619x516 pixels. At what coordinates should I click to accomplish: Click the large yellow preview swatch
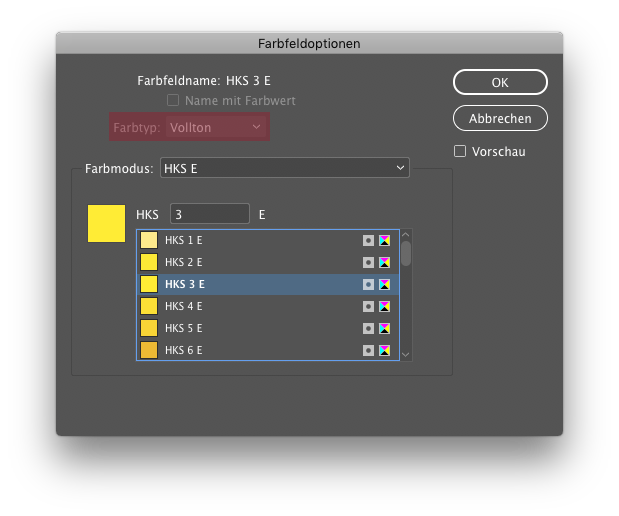tap(107, 223)
